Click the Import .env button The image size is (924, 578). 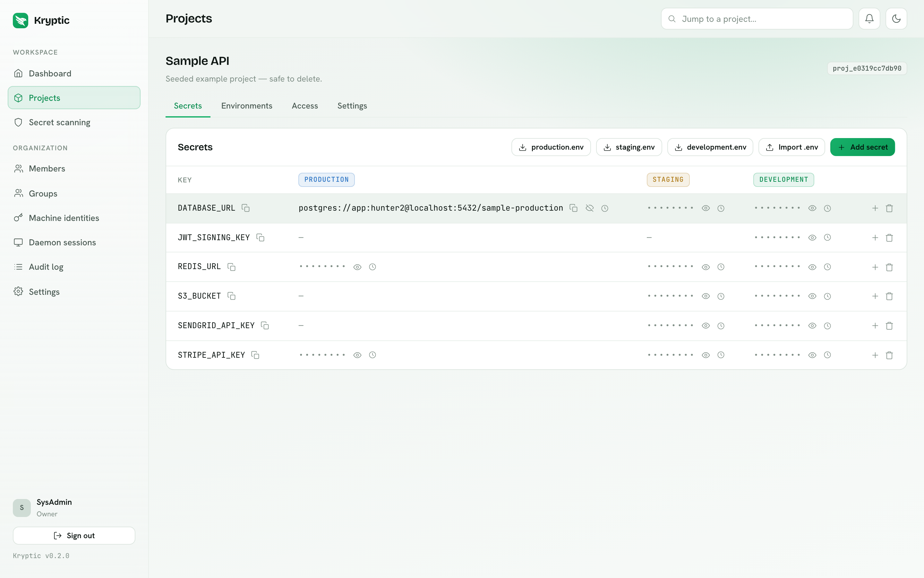pos(791,147)
